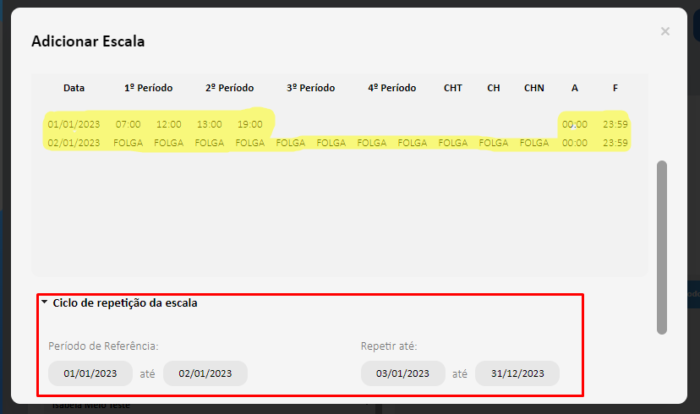
Task: Select the 19:00 time cell
Action: (249, 124)
